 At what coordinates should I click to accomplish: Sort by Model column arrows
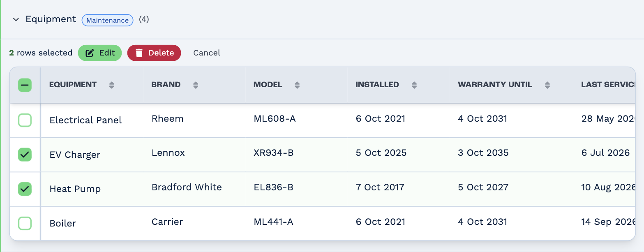point(297,85)
